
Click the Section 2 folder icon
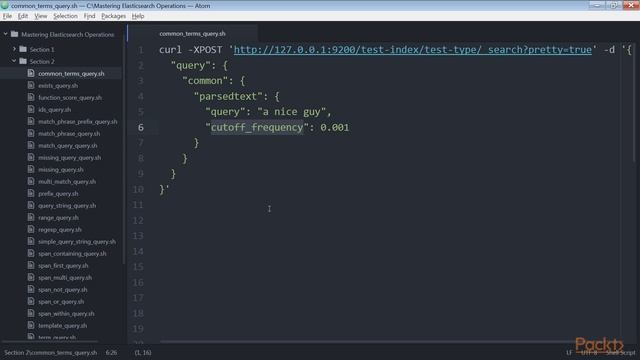pos(23,61)
